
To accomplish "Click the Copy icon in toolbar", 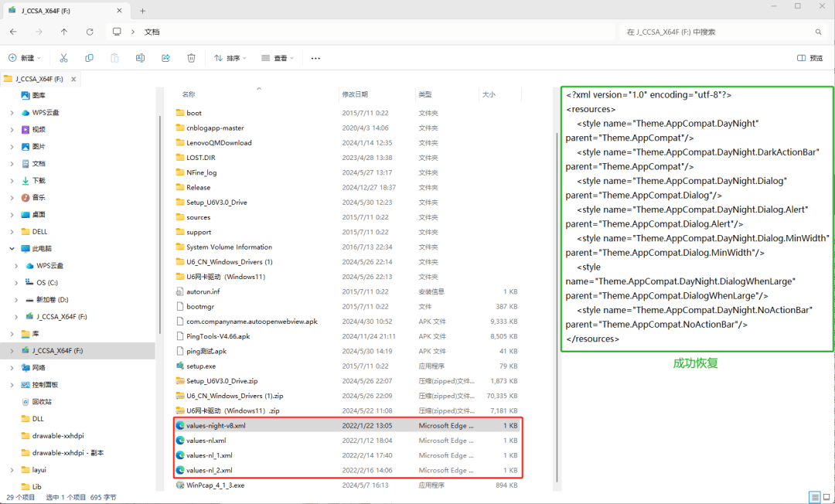I will click(x=89, y=58).
